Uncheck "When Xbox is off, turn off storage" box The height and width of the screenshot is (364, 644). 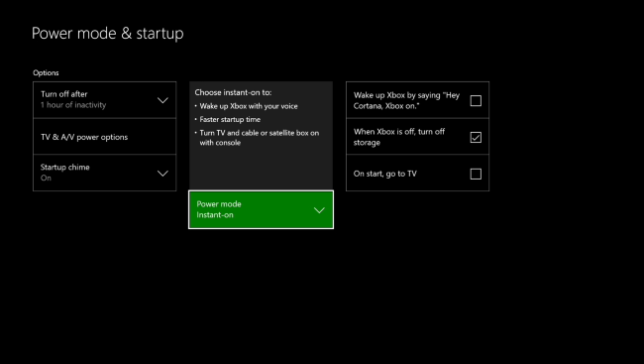[476, 138]
